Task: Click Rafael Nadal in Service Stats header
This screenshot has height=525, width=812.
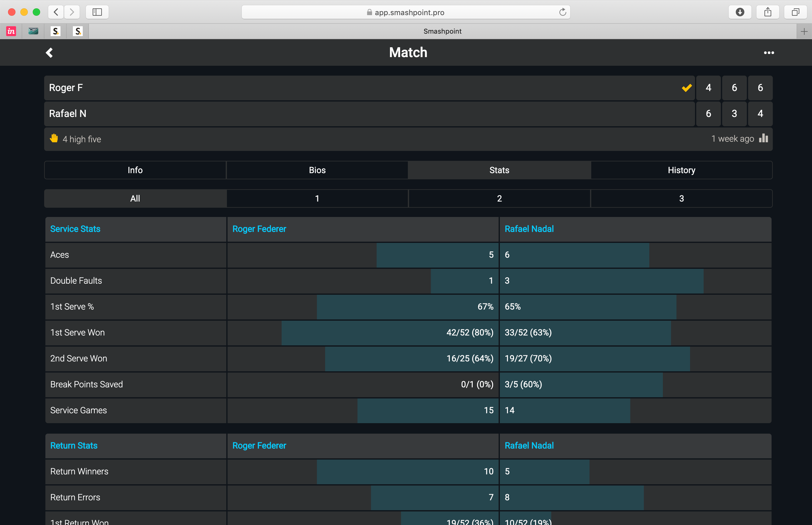Action: tap(529, 229)
